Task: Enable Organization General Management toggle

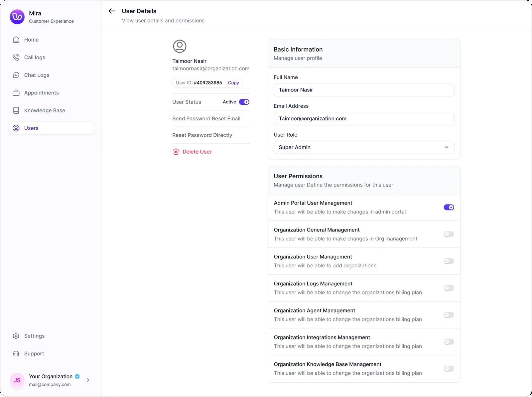Action: [449, 234]
